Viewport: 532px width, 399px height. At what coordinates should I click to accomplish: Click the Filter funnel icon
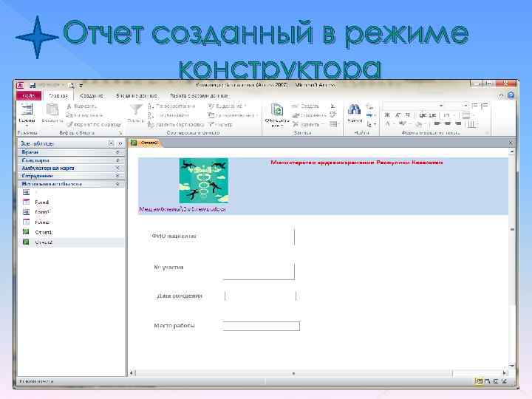(137, 110)
